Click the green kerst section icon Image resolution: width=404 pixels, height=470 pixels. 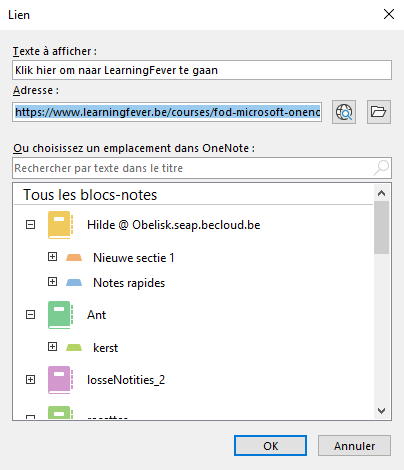74,348
